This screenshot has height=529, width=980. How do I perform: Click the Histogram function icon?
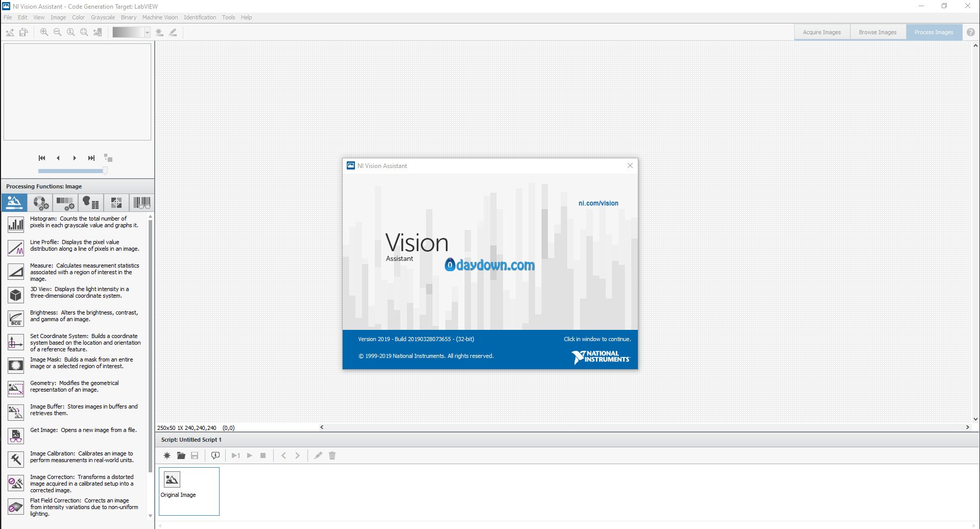coord(16,224)
